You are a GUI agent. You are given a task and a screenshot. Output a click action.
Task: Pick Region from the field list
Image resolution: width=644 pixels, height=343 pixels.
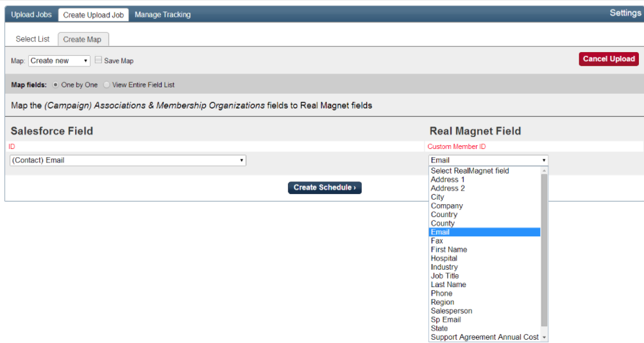click(x=485, y=303)
